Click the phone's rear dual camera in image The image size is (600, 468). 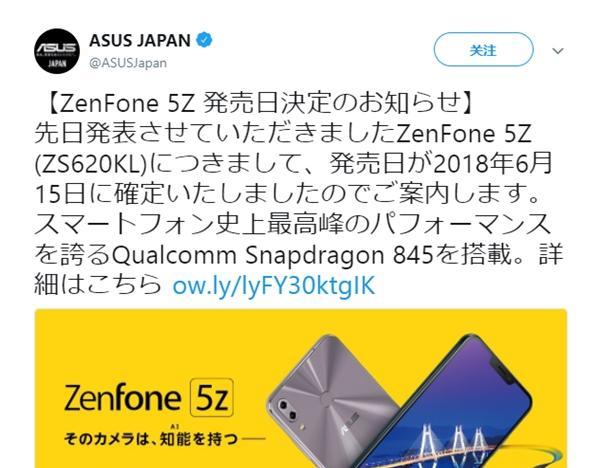click(x=288, y=410)
